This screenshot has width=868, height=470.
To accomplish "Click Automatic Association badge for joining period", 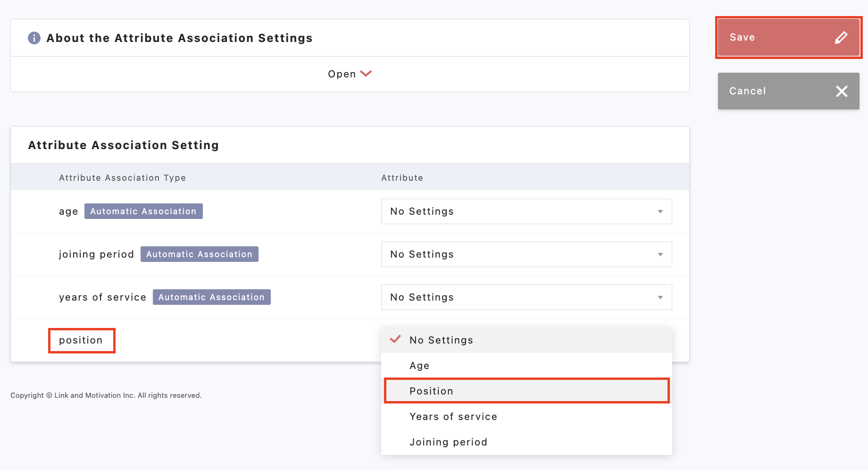I will point(199,254).
